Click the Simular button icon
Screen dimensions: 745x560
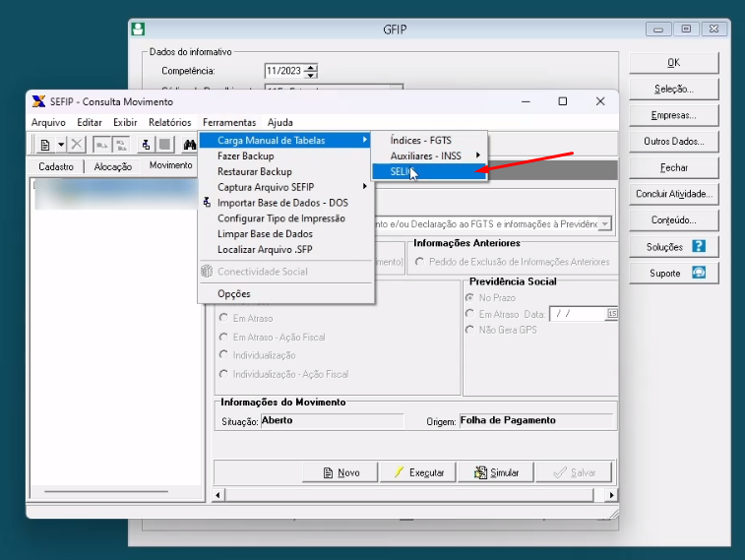pyautogui.click(x=481, y=472)
